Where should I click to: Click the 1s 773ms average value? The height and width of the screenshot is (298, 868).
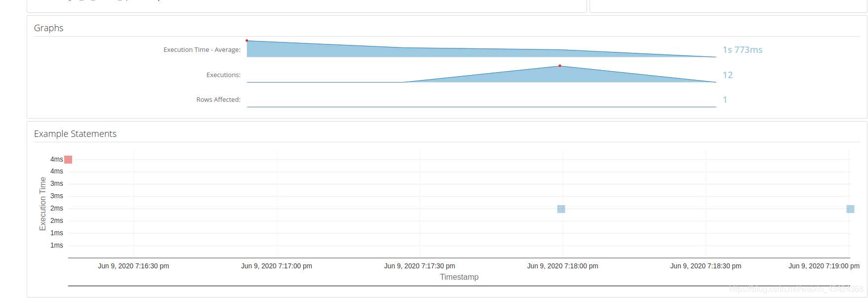pyautogui.click(x=743, y=50)
